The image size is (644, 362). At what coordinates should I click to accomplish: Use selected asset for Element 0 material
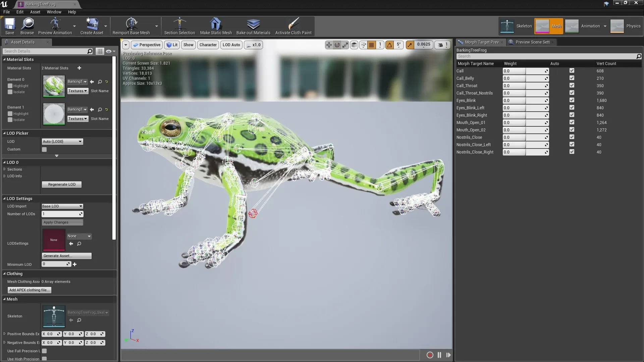tap(92, 82)
